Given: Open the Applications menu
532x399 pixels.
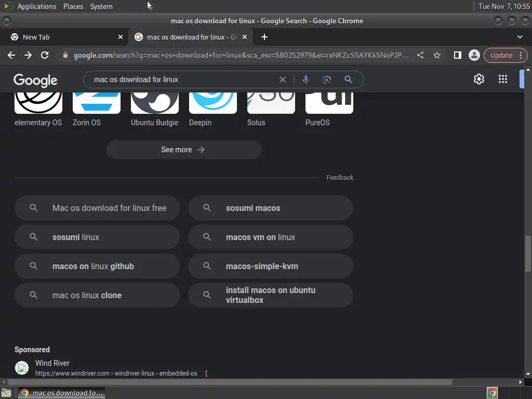Looking at the screenshot, I should [37, 6].
